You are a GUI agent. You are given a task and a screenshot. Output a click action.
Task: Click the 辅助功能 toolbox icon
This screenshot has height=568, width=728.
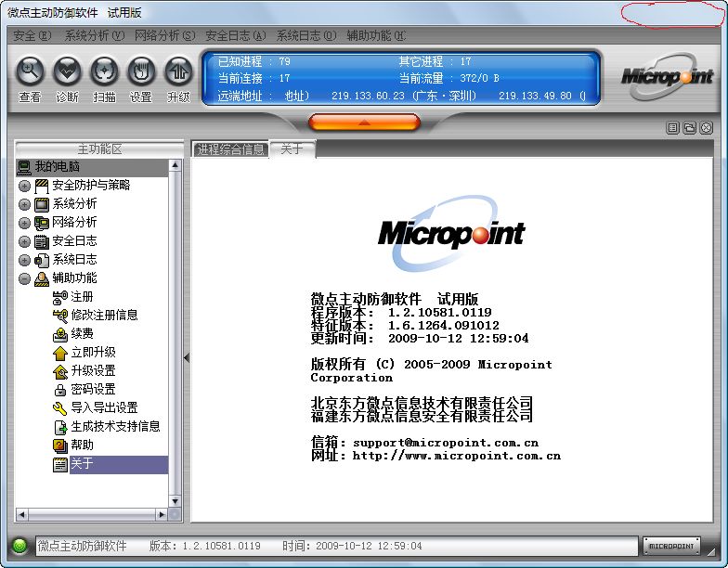[41, 278]
